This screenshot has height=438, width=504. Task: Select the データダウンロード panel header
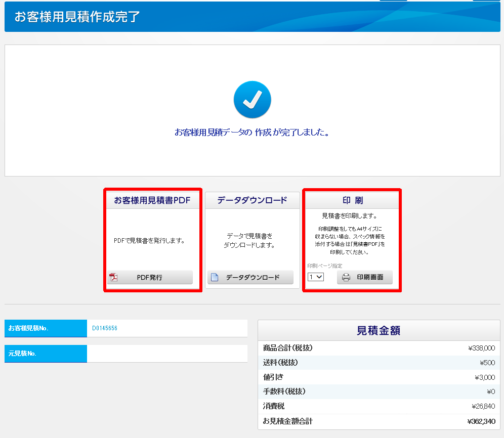point(252,200)
